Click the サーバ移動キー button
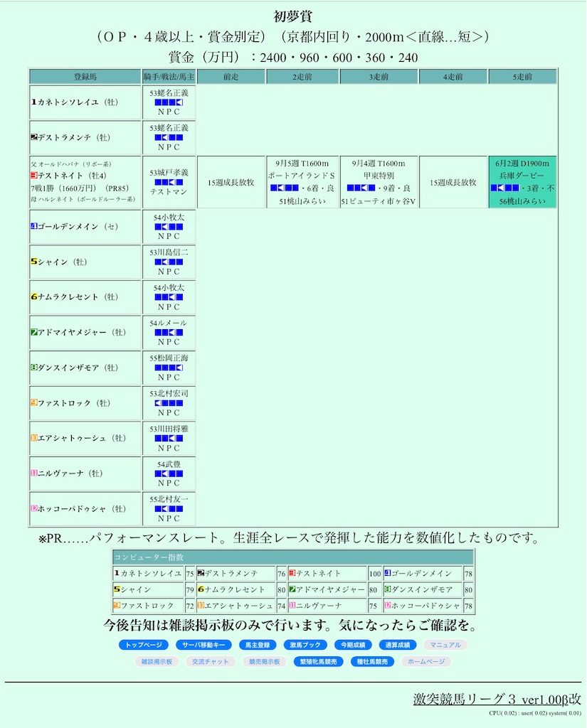This screenshot has height=728, width=587. pyautogui.click(x=203, y=645)
